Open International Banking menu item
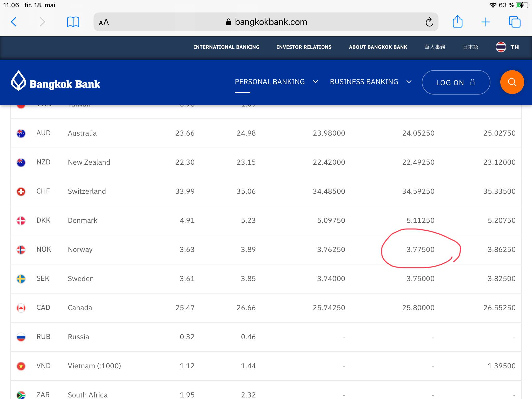532x399 pixels. click(x=226, y=47)
